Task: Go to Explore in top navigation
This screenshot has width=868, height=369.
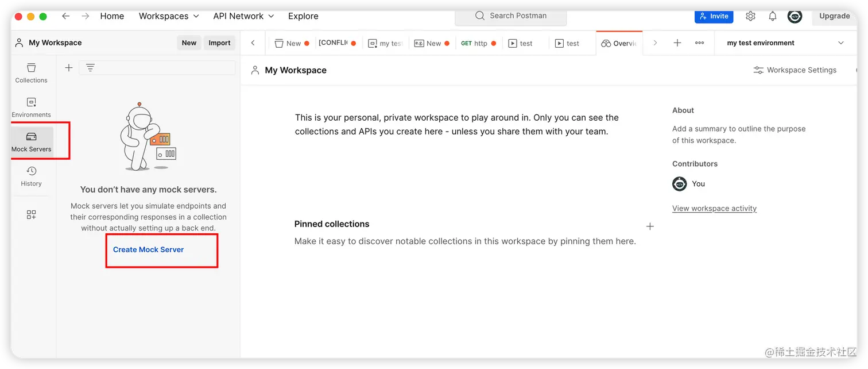Action: 303,16
